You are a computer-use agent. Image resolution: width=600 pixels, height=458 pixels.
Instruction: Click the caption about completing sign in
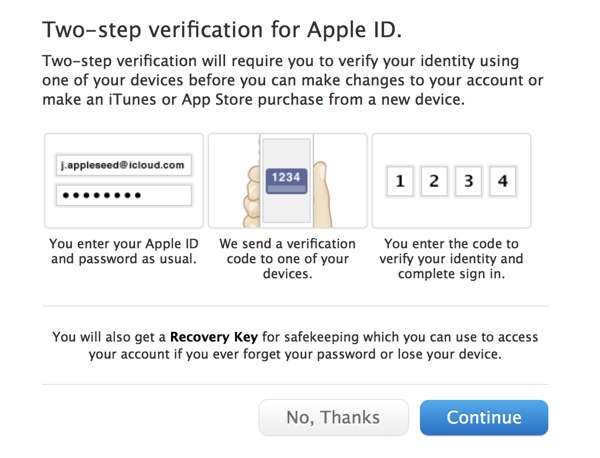tap(453, 259)
